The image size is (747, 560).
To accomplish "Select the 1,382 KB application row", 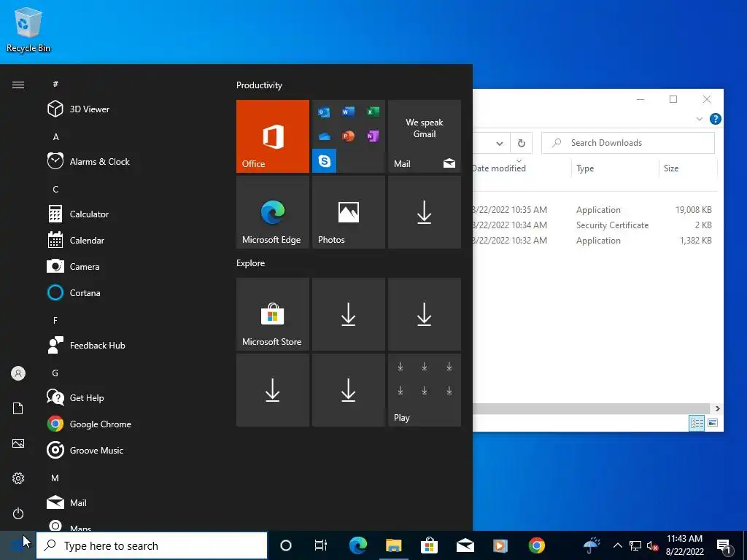I will (x=595, y=241).
